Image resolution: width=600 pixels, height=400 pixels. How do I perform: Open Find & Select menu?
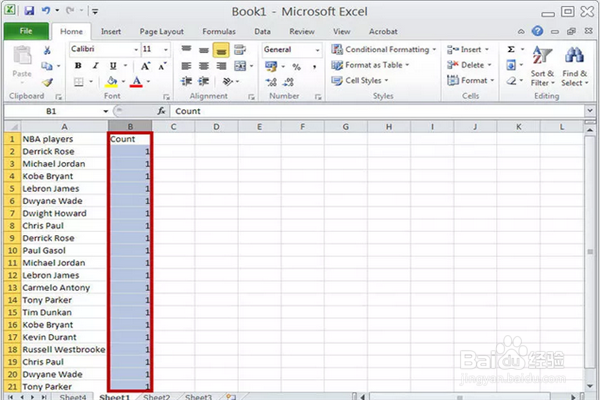(x=574, y=66)
